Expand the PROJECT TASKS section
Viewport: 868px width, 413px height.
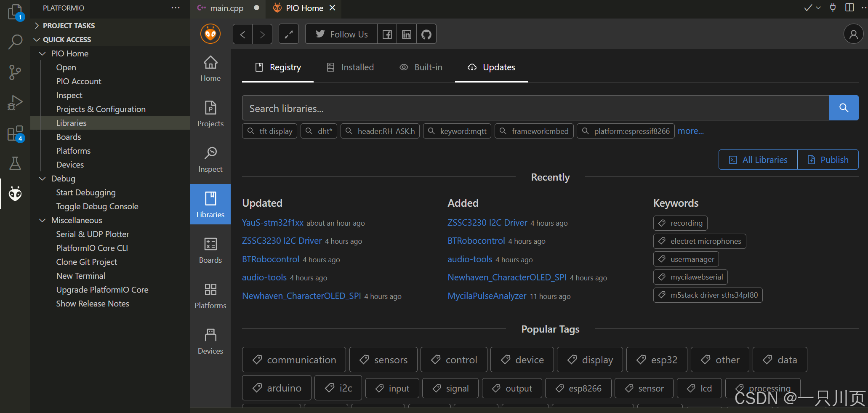click(x=110, y=26)
